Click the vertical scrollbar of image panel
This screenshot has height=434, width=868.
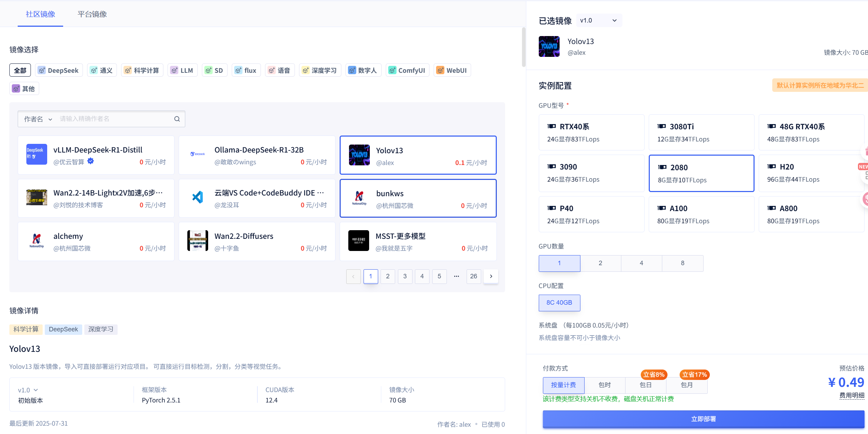[524, 47]
